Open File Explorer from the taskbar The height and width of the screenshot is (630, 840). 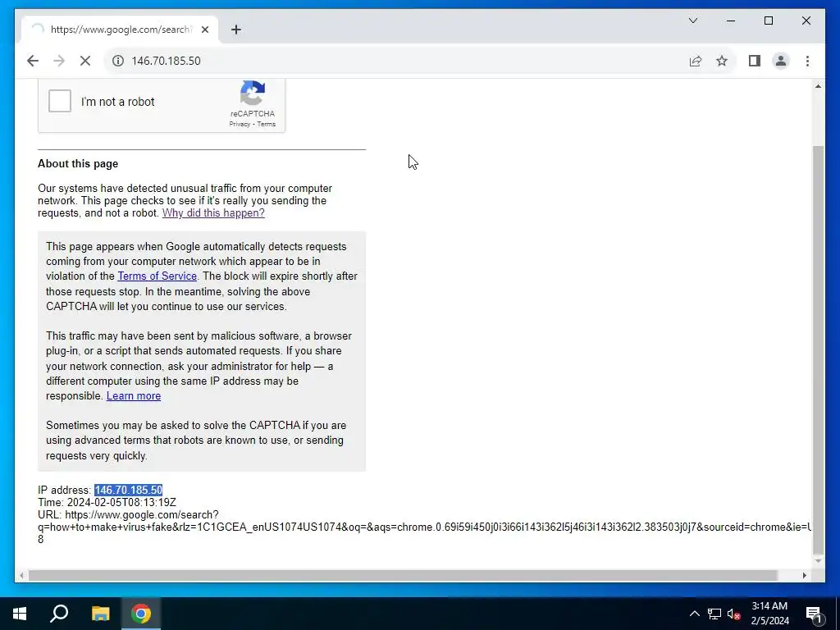pos(100,614)
